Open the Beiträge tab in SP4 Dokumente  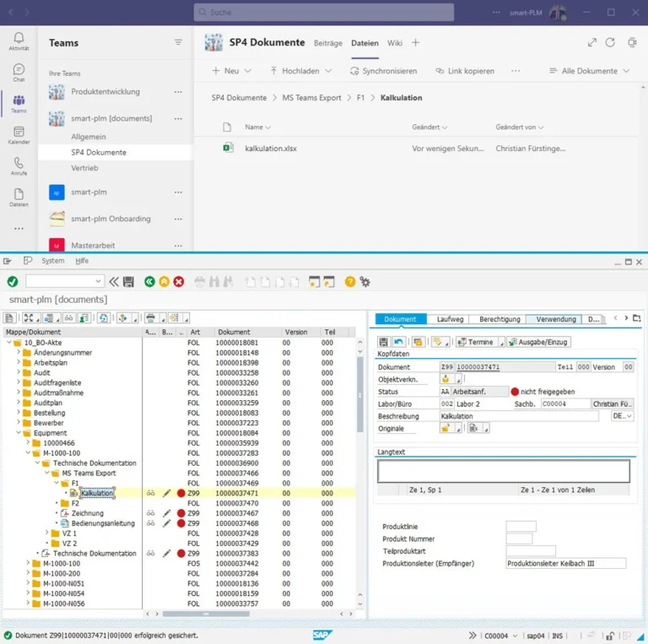[327, 43]
